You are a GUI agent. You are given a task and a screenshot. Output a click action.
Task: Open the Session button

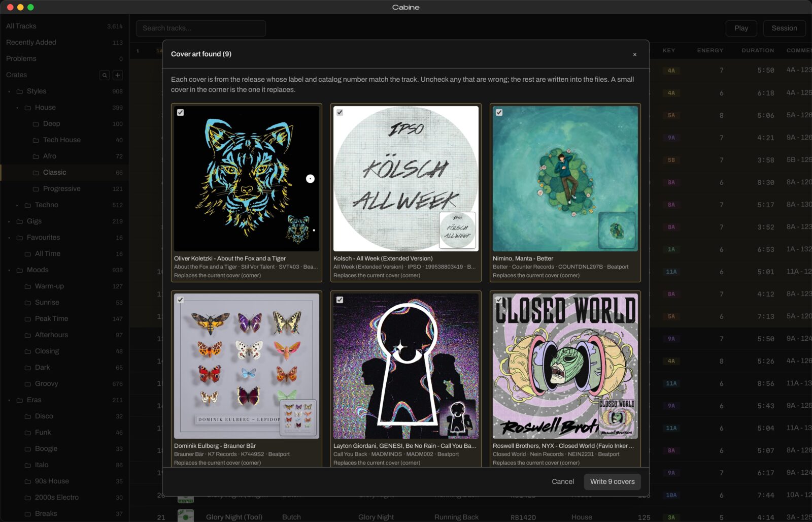784,28
